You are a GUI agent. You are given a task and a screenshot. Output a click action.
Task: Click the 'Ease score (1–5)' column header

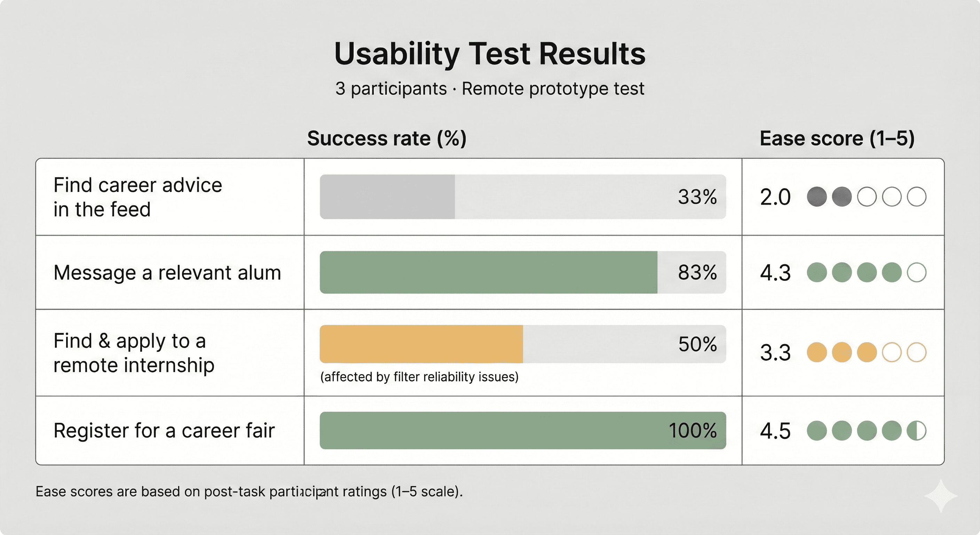coord(837,138)
